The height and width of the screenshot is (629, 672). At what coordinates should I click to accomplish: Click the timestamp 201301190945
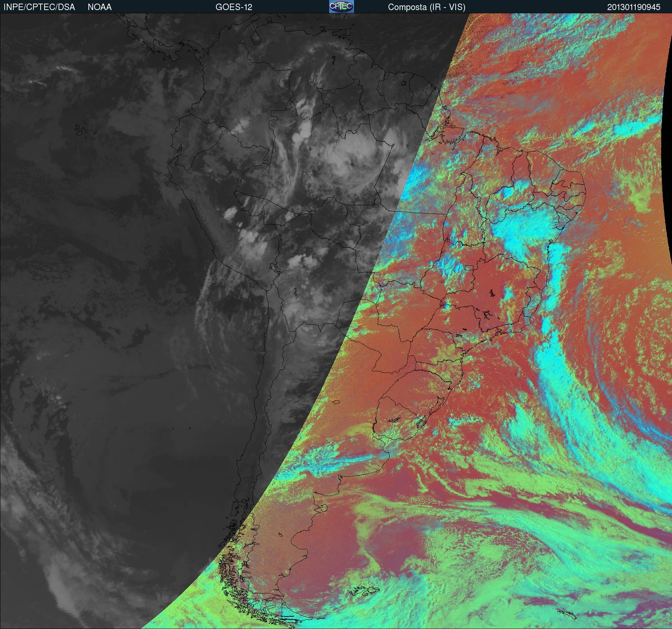pyautogui.click(x=634, y=7)
